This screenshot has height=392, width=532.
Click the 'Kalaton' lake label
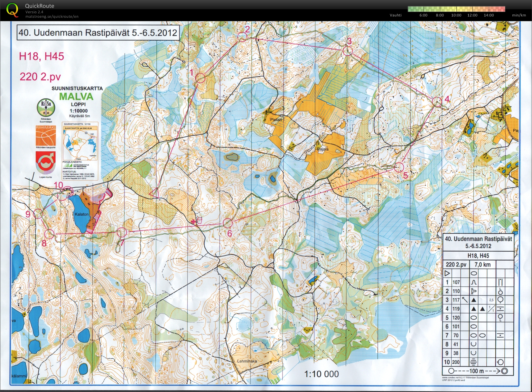pyautogui.click(x=81, y=214)
